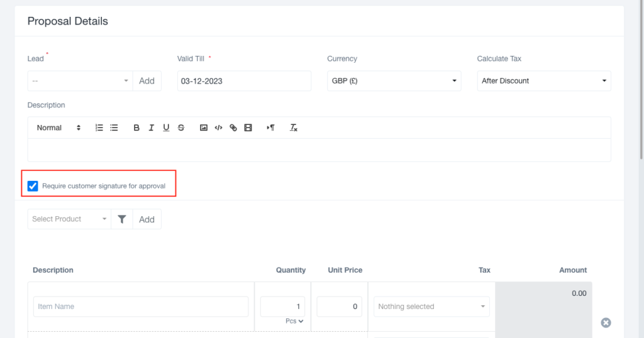Viewport: 644px width, 338px height.
Task: Click Add button next to Select Product
Action: 147,219
